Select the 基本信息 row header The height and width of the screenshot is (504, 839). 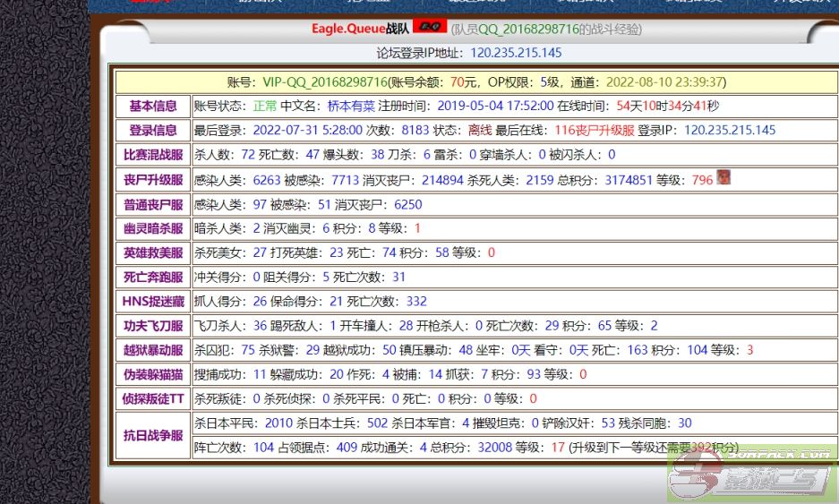point(153,106)
